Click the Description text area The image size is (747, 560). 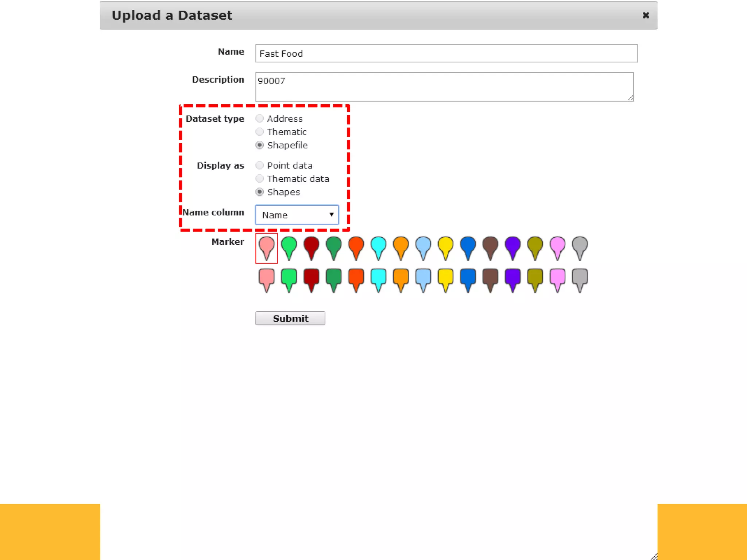pyautogui.click(x=444, y=87)
